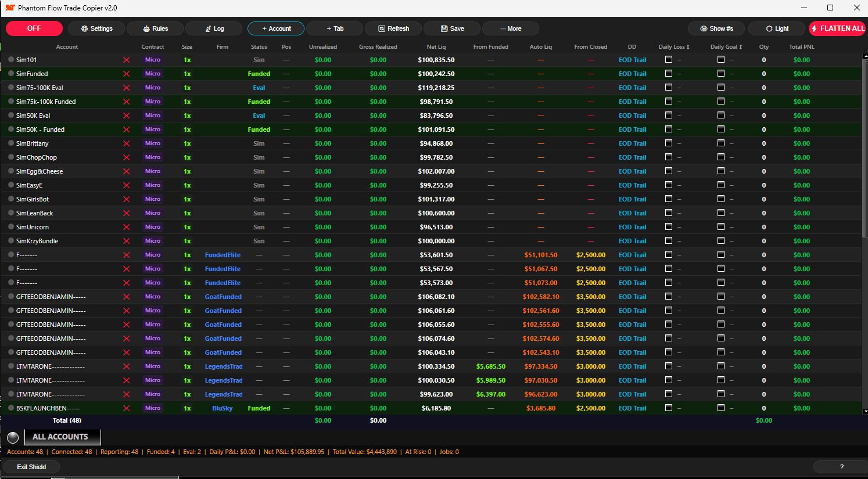Screen dimensions: 868x479
Task: Click status dot beside SimEgg&Cheese
Action: click(x=11, y=171)
